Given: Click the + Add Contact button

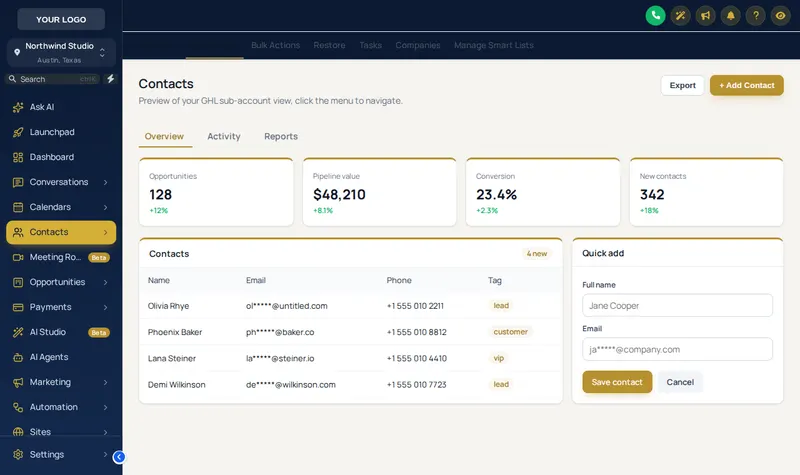Looking at the screenshot, I should click(x=747, y=86).
